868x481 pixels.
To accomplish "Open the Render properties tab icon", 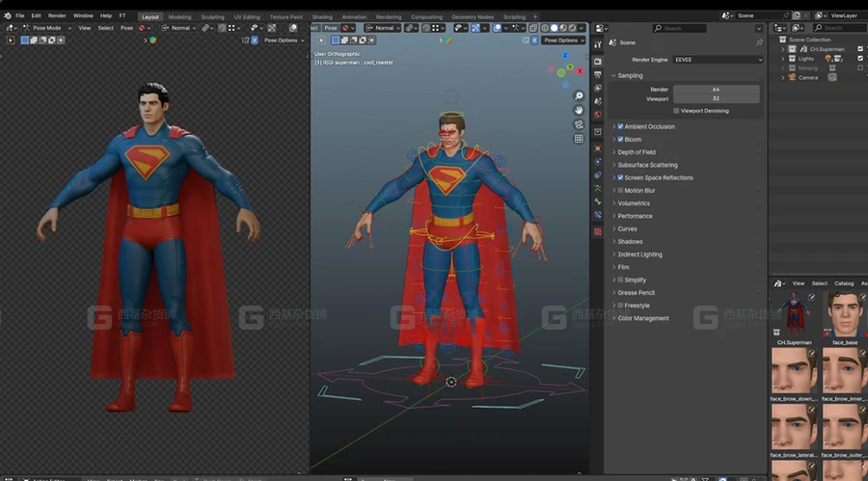I will click(598, 62).
